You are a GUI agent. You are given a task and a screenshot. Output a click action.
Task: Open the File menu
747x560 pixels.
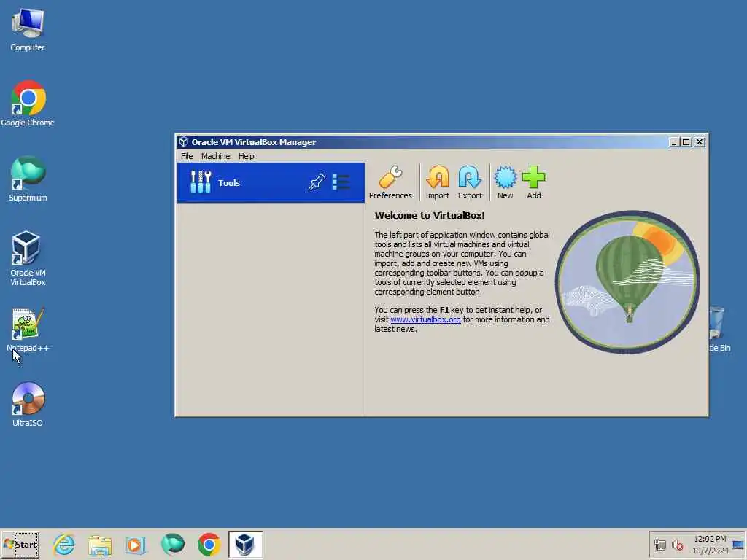point(187,156)
